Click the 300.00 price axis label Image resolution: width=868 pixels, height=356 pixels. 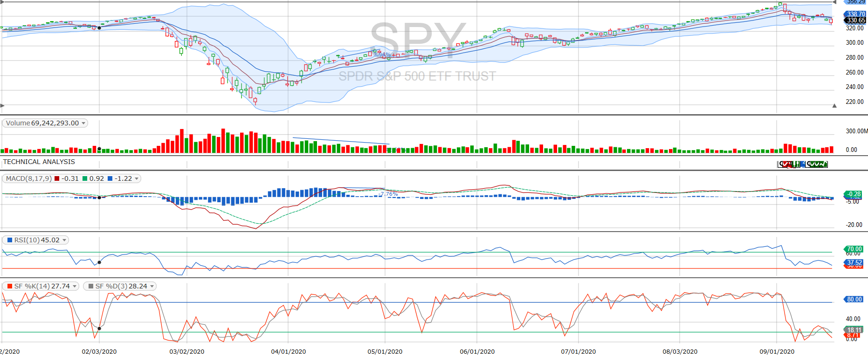[x=855, y=42]
